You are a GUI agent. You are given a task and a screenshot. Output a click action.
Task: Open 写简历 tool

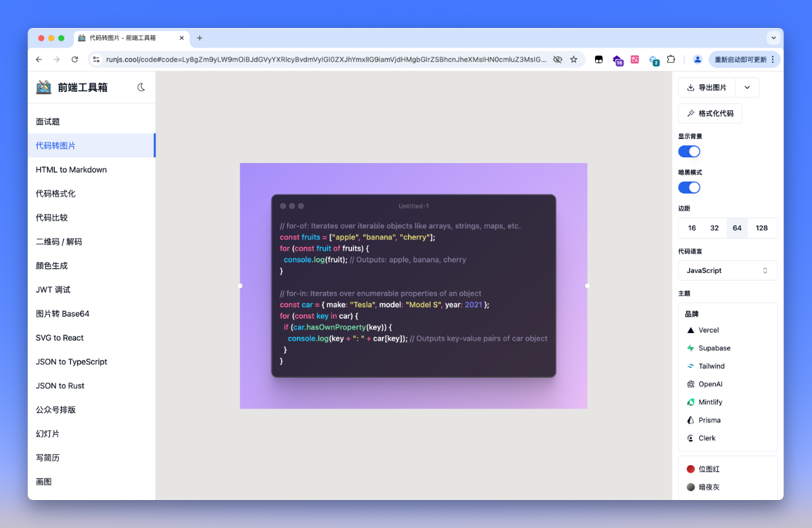[x=91, y=458]
